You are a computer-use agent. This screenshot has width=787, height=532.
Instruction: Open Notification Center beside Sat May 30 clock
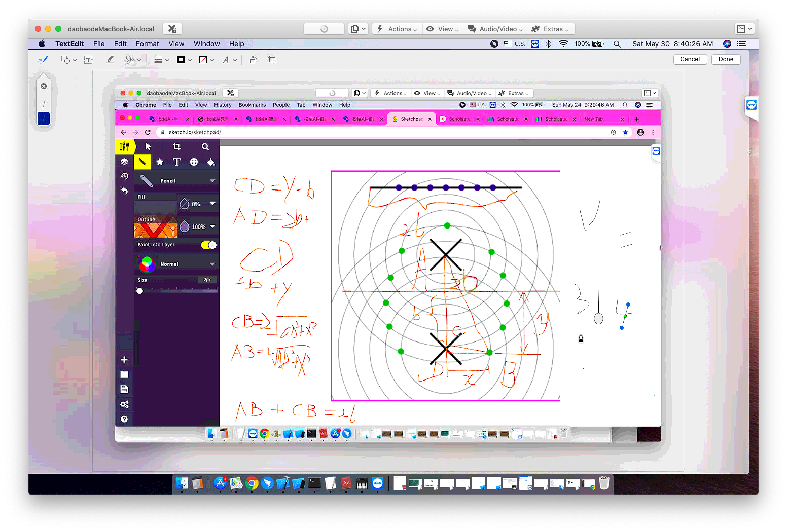(x=742, y=44)
